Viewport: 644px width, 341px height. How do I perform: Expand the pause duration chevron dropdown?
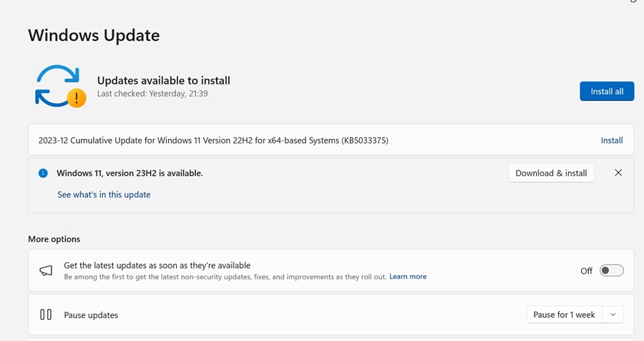[613, 314]
